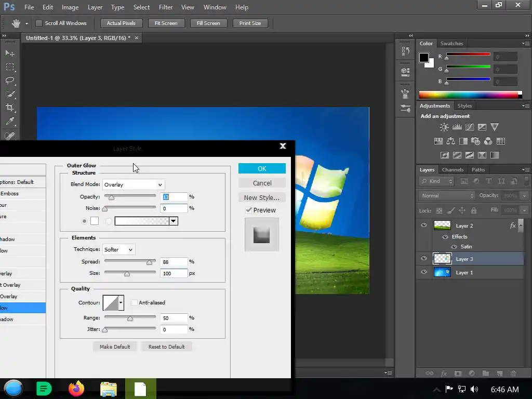Click OK in Layer Style dialog

click(x=262, y=169)
